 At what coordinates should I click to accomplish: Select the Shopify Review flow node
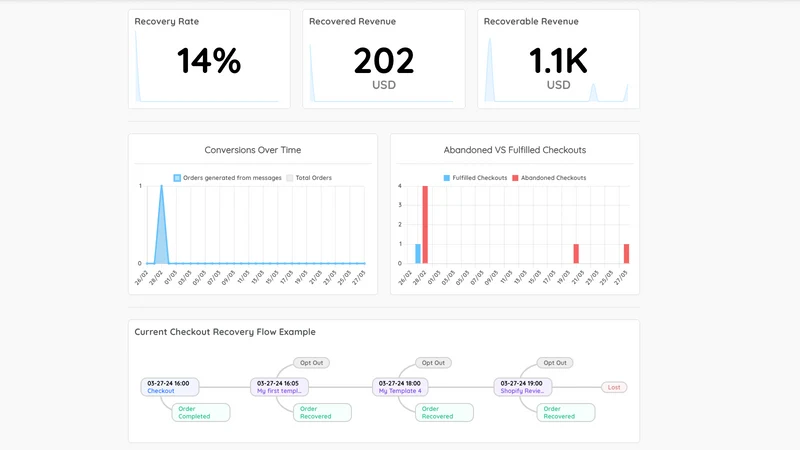[x=523, y=387]
